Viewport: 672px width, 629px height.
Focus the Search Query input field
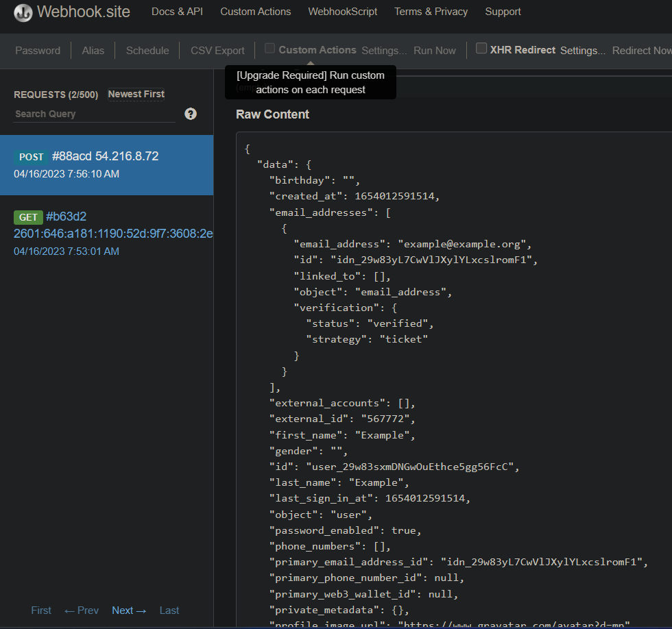pyautogui.click(x=94, y=114)
